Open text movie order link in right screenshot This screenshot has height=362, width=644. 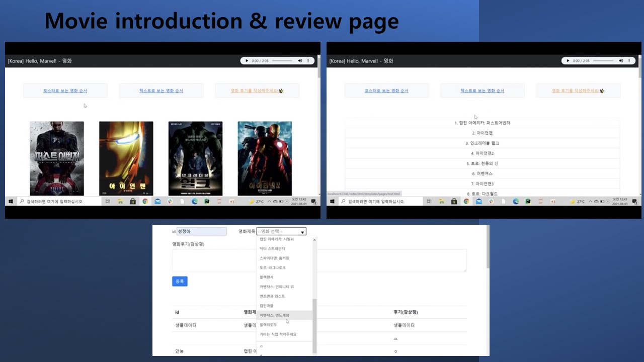[482, 91]
